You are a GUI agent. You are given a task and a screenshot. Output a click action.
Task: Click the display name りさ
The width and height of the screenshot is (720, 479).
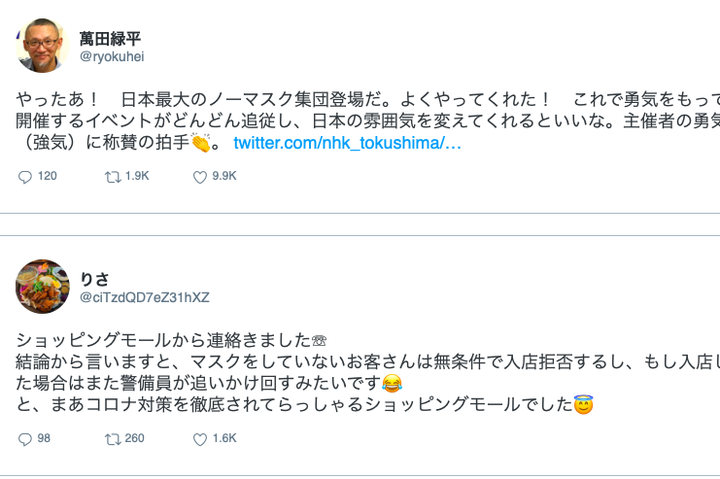point(94,279)
